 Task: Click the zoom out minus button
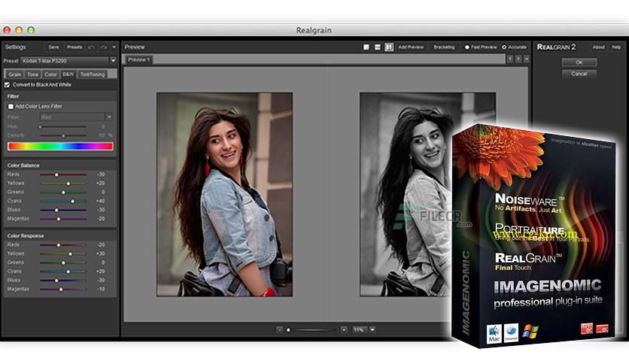click(280, 329)
